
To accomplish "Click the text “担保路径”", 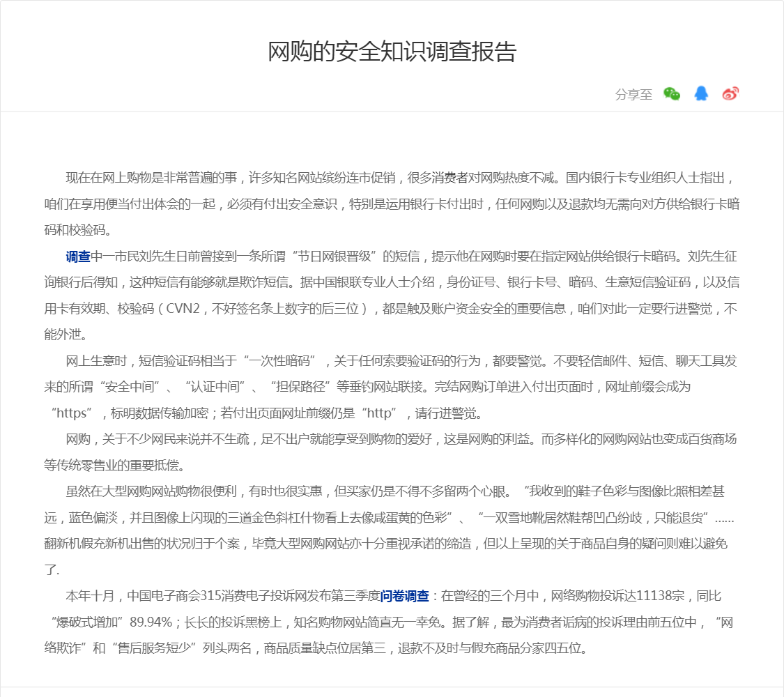I will (300, 387).
